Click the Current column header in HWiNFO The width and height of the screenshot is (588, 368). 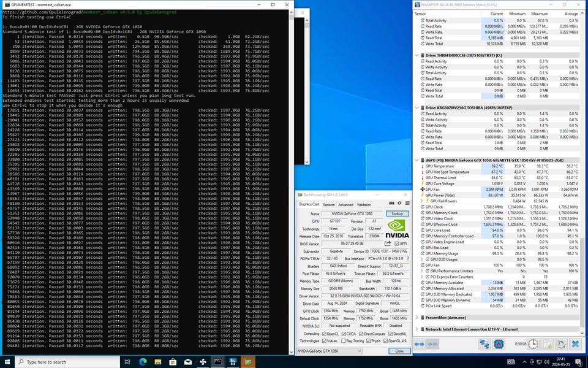[x=492, y=14]
